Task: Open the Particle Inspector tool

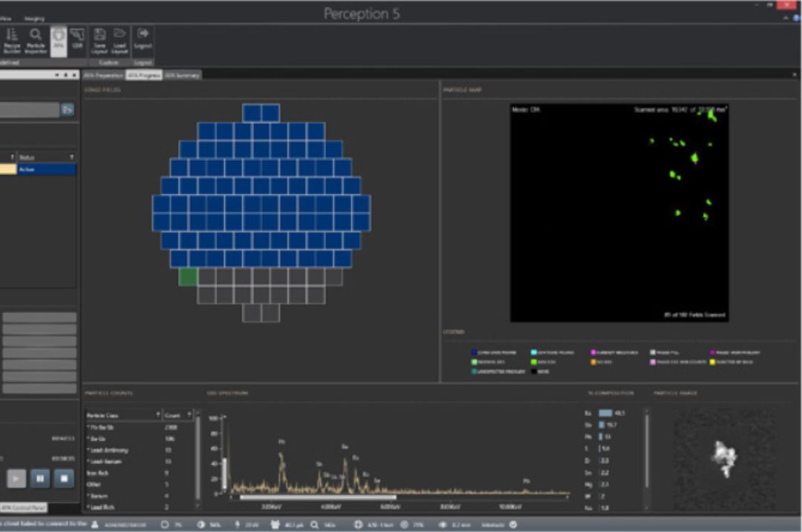Action: tap(36, 40)
